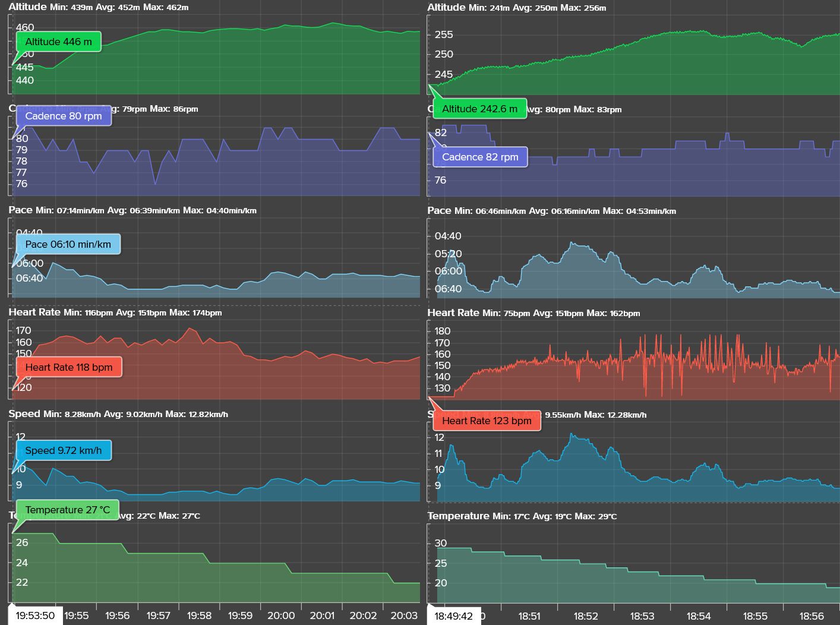Click the 180 heart rate axis label
Screen dimensions: 840x625
[443, 331]
